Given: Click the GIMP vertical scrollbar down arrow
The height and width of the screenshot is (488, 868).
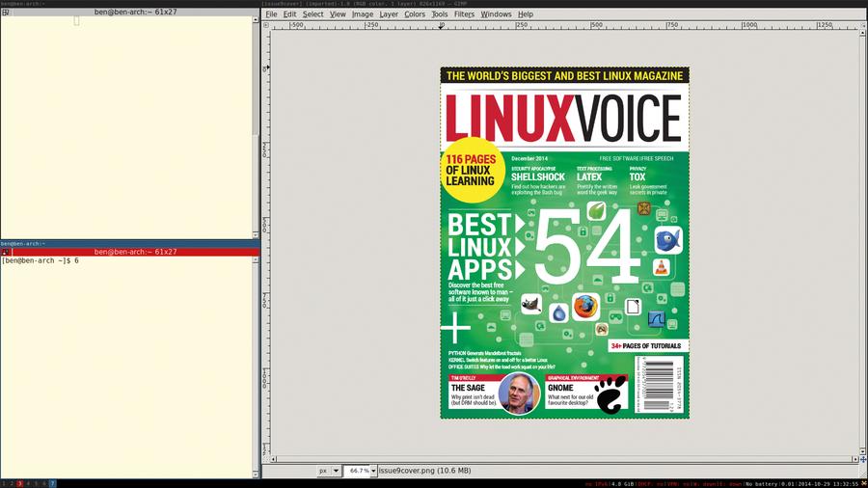Looking at the screenshot, I should pos(863,451).
